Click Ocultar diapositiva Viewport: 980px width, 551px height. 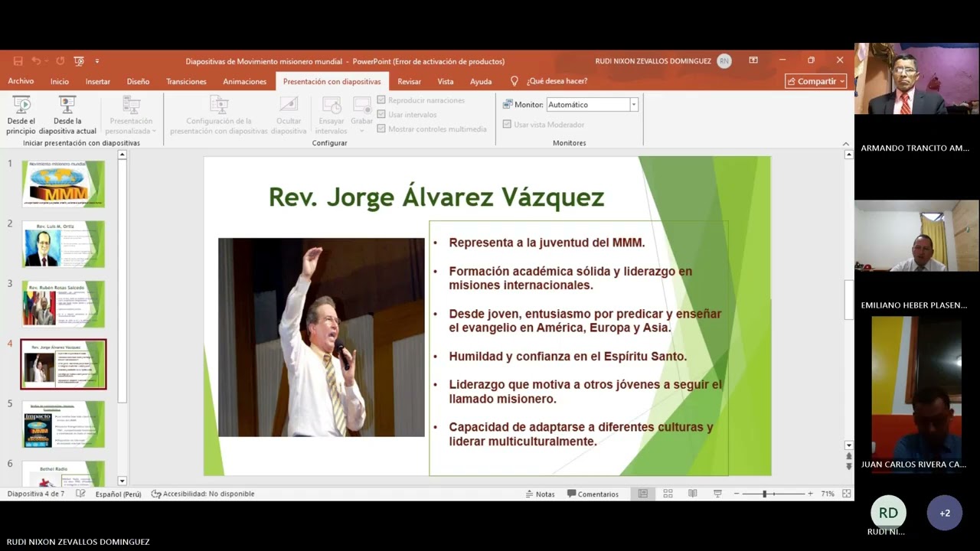pos(289,116)
